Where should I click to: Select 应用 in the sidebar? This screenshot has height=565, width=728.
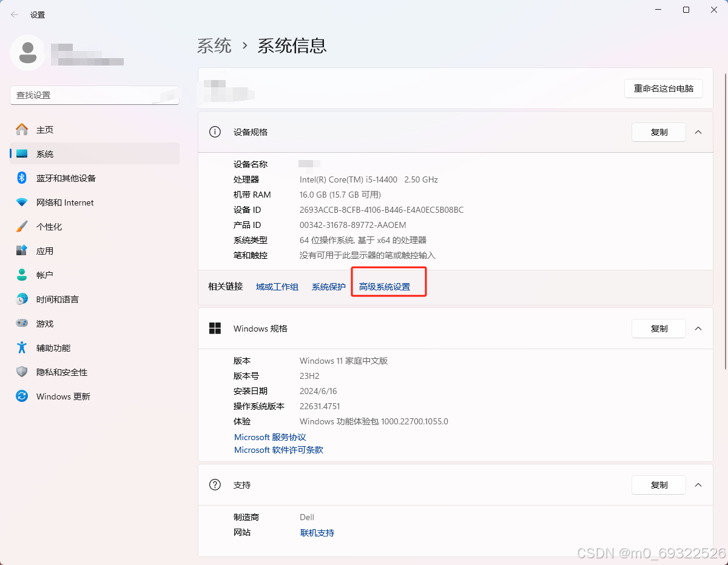coord(95,251)
